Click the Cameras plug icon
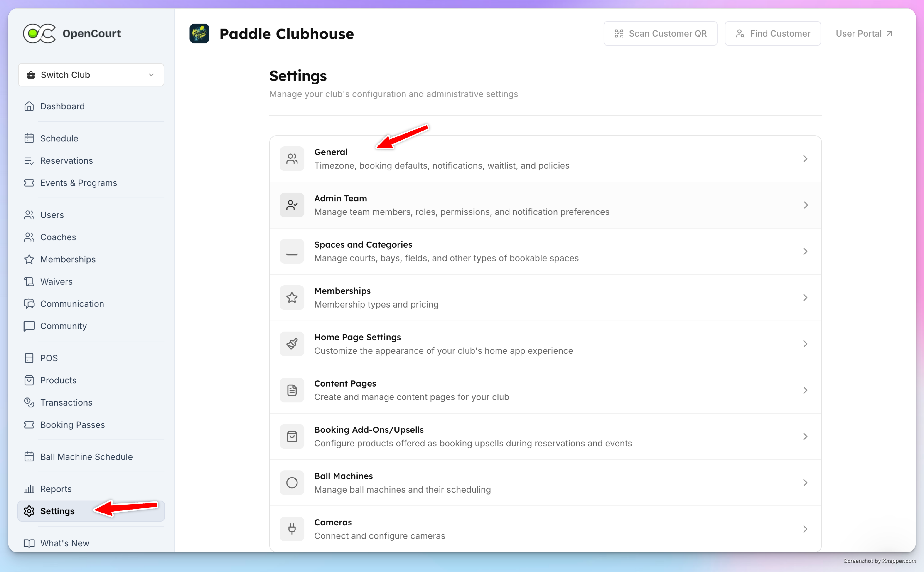The image size is (924, 572). tap(292, 529)
